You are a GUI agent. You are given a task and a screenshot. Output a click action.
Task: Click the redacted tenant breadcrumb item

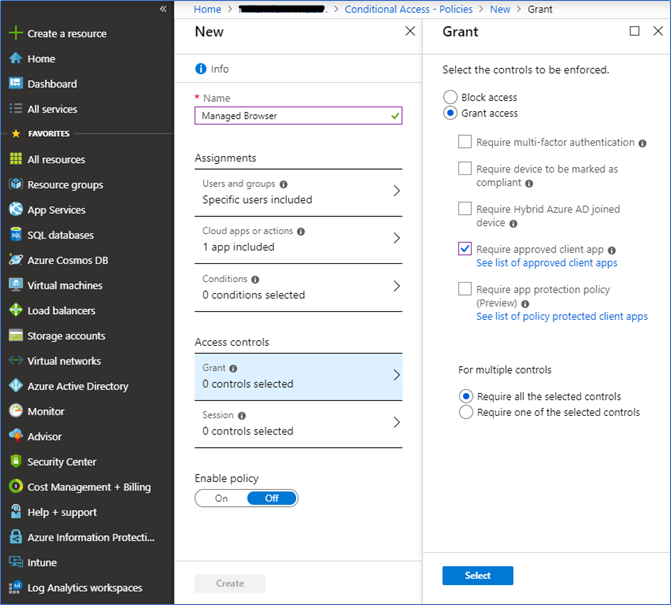point(283,9)
